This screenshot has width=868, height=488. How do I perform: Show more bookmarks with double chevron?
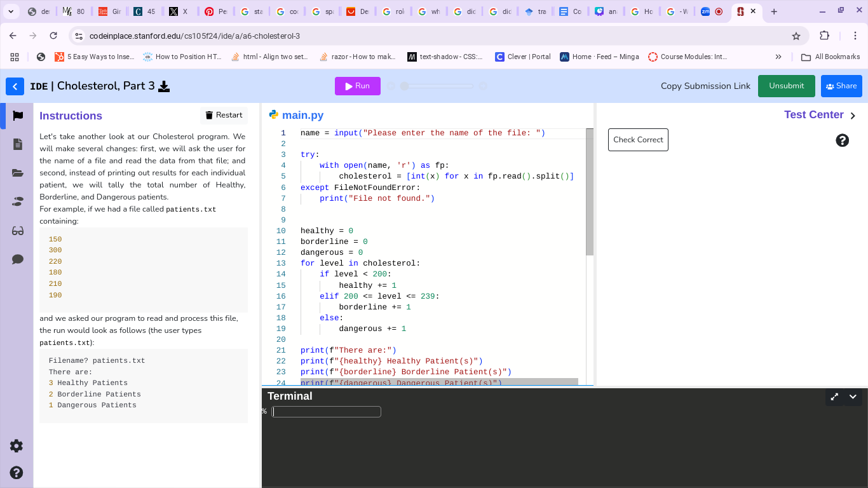pyautogui.click(x=778, y=57)
